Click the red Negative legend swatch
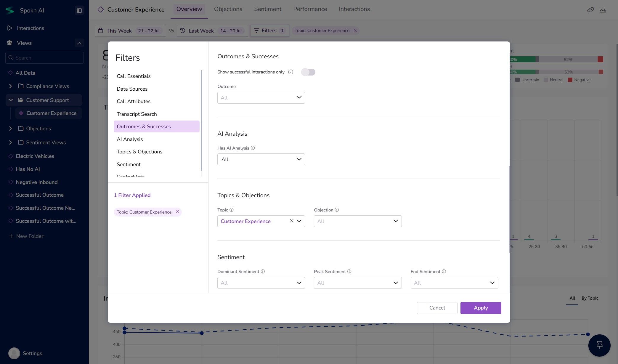The width and height of the screenshot is (618, 364). click(x=570, y=80)
